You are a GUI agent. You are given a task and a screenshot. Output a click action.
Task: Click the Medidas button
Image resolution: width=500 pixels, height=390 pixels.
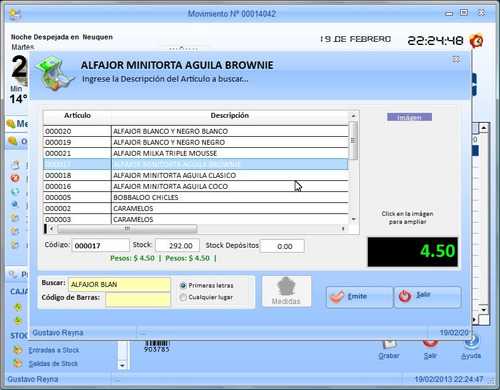(x=286, y=291)
